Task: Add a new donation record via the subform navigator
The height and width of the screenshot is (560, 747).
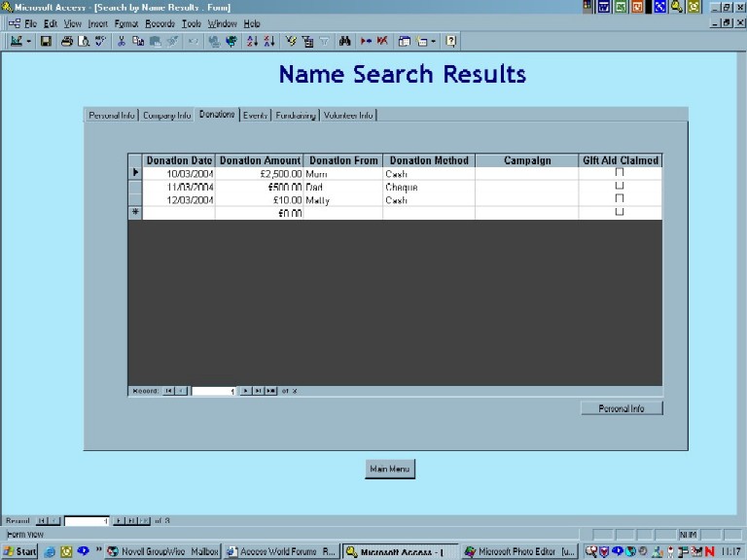Action: coord(270,391)
